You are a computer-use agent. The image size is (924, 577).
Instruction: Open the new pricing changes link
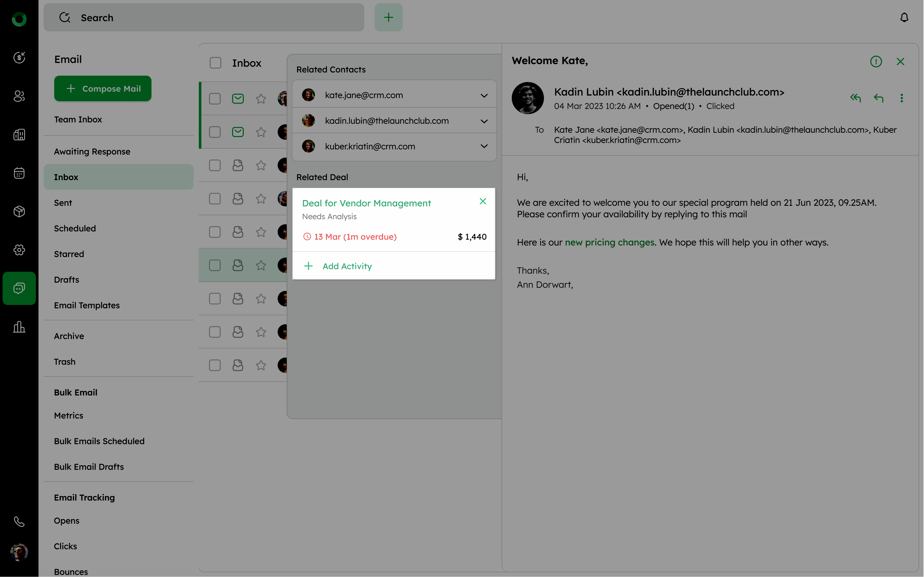[x=610, y=242]
